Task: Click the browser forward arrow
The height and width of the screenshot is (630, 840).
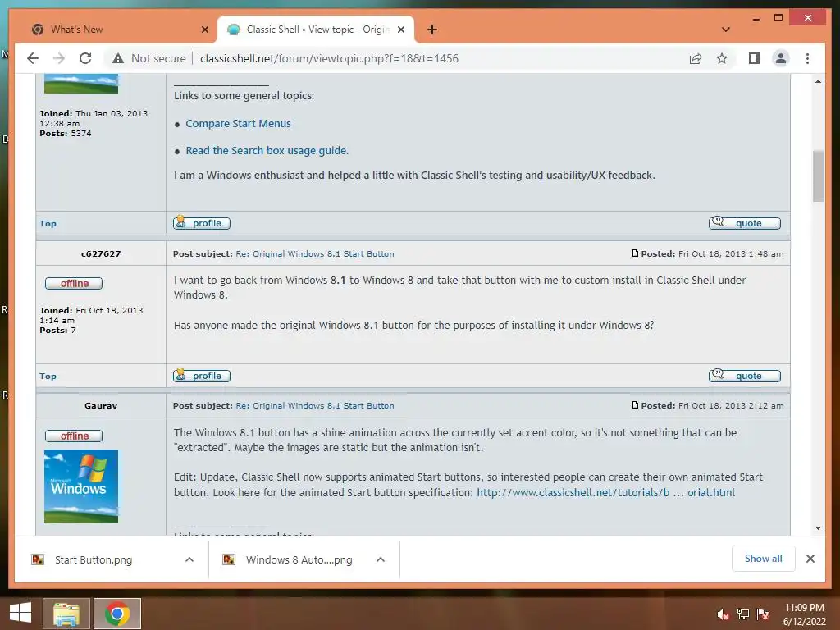Action: point(59,58)
